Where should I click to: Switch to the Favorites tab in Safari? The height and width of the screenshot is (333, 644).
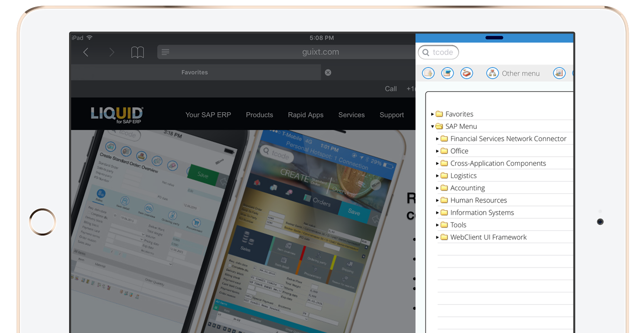pos(195,73)
